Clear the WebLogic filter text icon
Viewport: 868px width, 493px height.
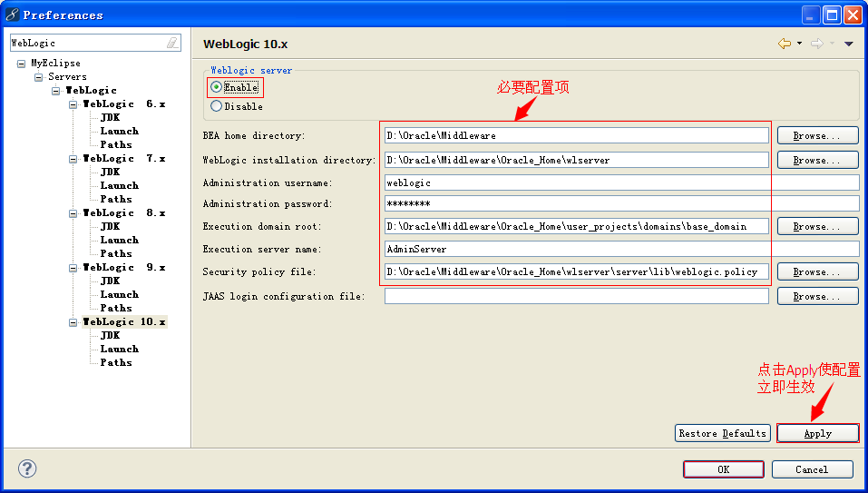(x=172, y=43)
